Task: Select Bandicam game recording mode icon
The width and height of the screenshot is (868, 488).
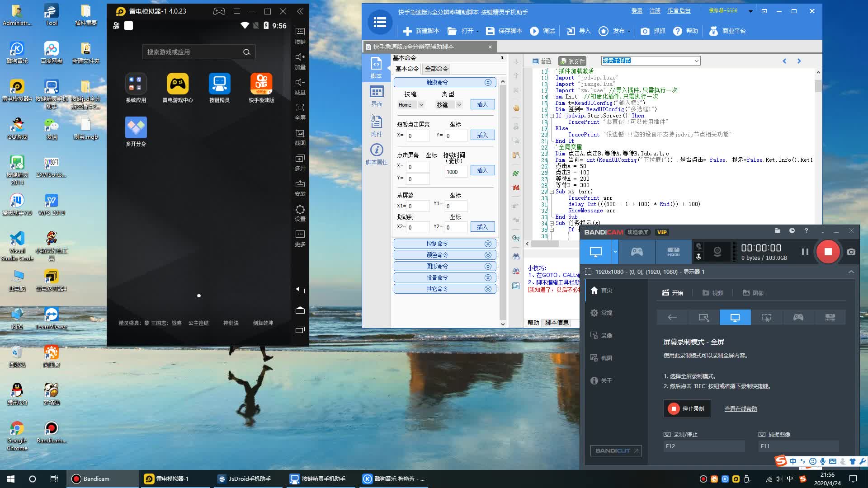Action: (637, 252)
